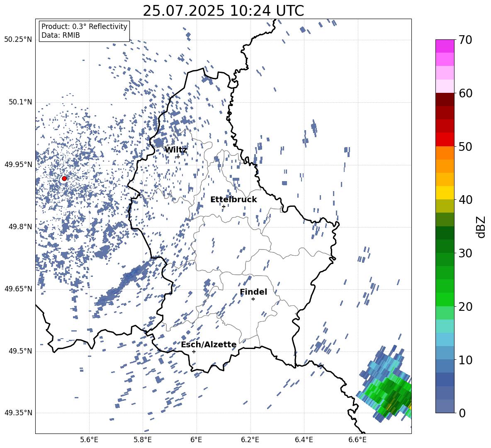Click the 0 colorbar tick label

[x=462, y=413]
